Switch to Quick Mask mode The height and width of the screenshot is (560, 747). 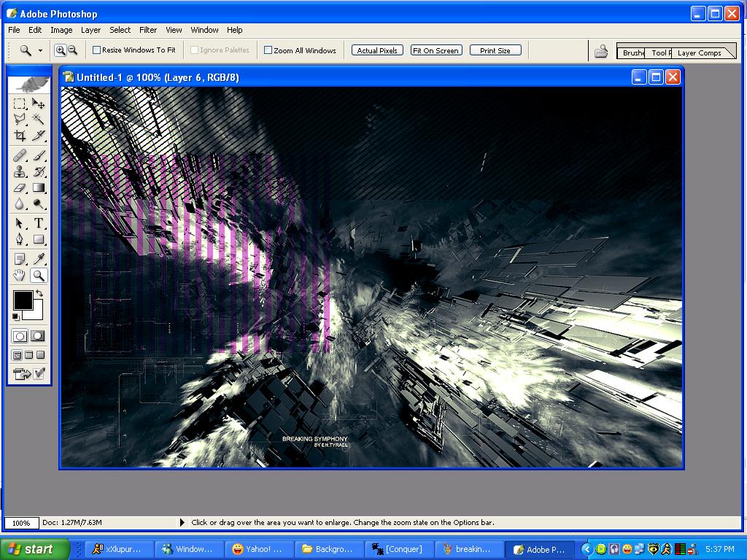[x=38, y=336]
